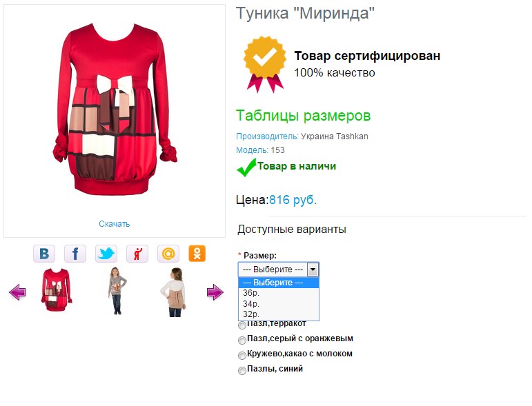Select the Пазл,серый с оранжевым option
Screen dimensions: 532x406
pos(242,340)
